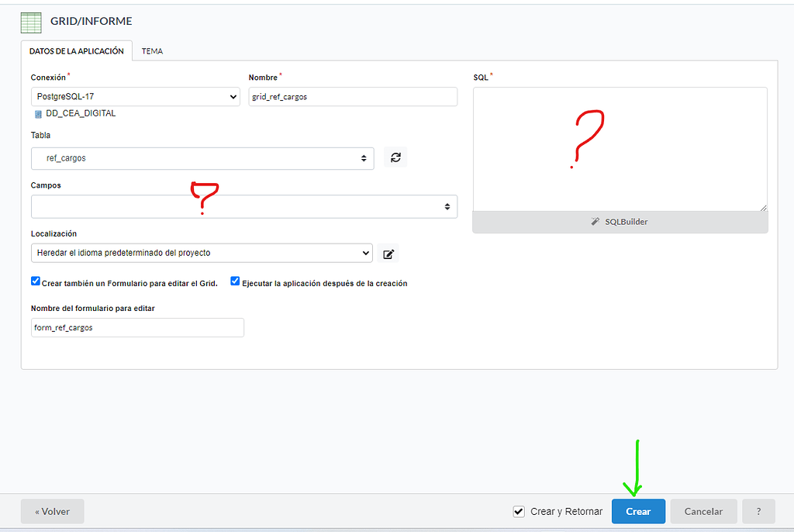Click the form_ref_cargos name field

[137, 327]
